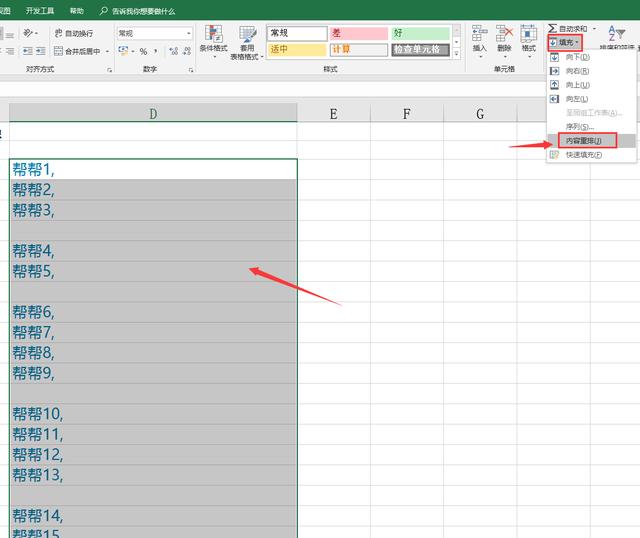Select column header F
Viewport: 640px width, 538px height.
[x=407, y=114]
